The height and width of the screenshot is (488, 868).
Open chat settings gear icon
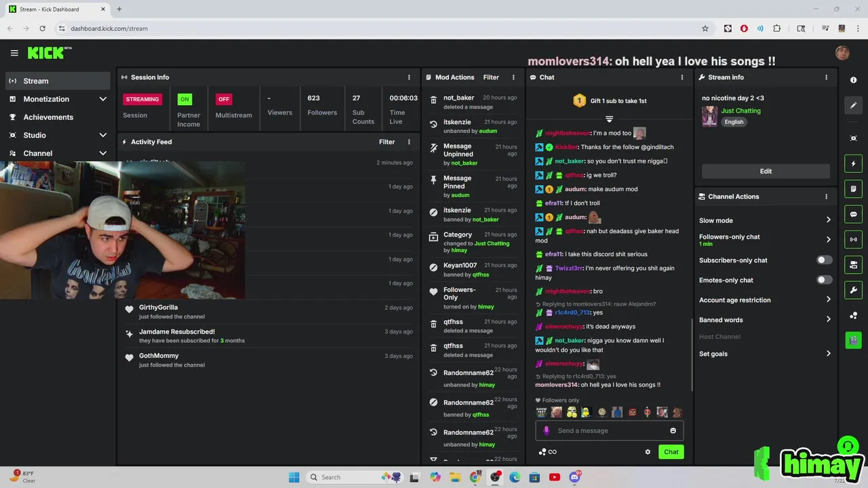tap(648, 452)
